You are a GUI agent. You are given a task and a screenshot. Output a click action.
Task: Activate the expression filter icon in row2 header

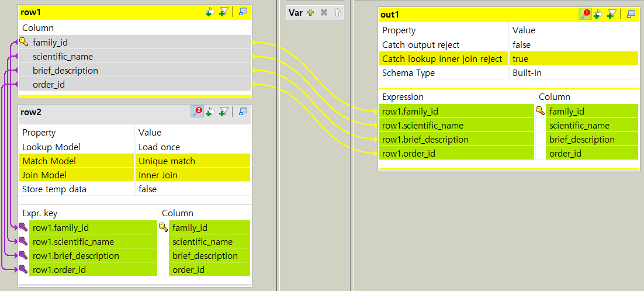tap(223, 112)
